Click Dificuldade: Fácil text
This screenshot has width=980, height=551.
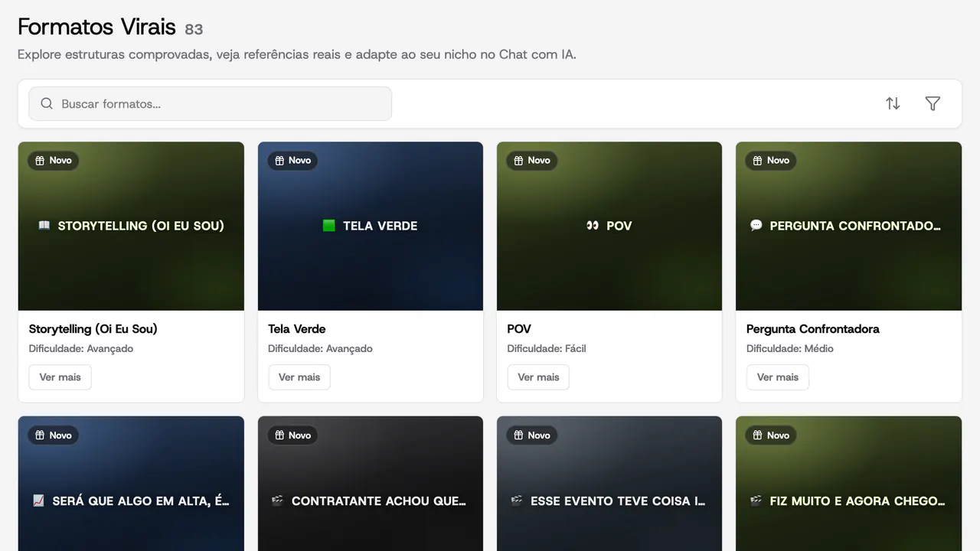(547, 348)
